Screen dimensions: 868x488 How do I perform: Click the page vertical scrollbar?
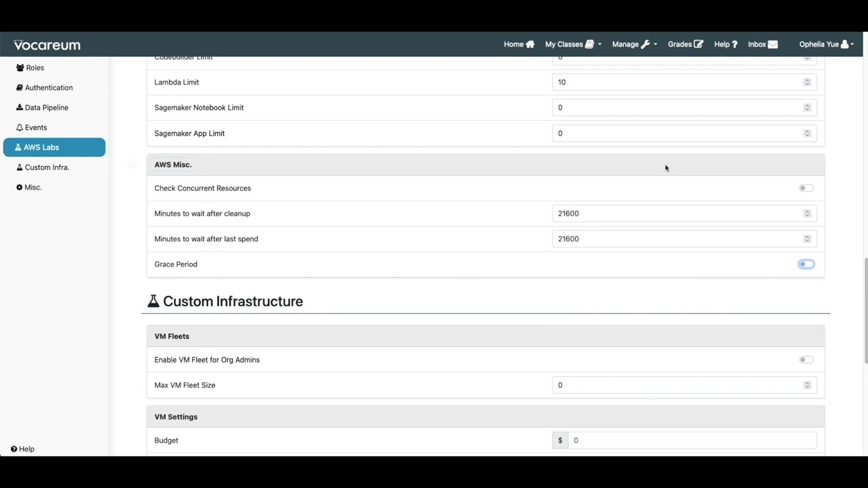(x=865, y=312)
